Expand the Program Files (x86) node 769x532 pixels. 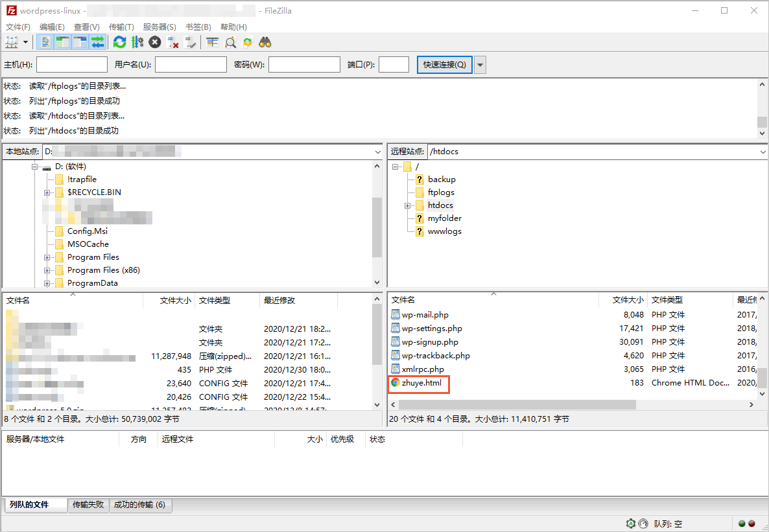coord(47,270)
